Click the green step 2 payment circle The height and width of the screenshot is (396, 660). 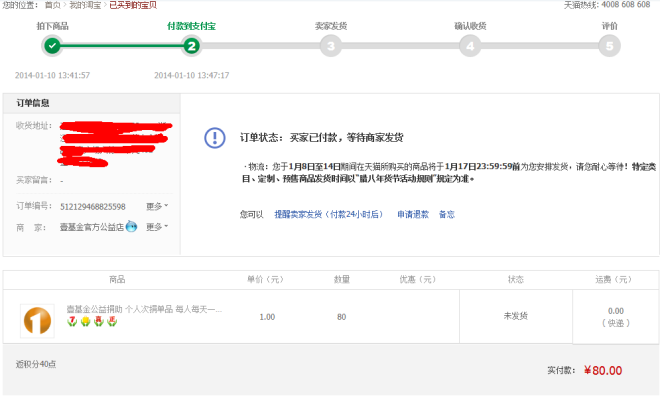click(192, 45)
